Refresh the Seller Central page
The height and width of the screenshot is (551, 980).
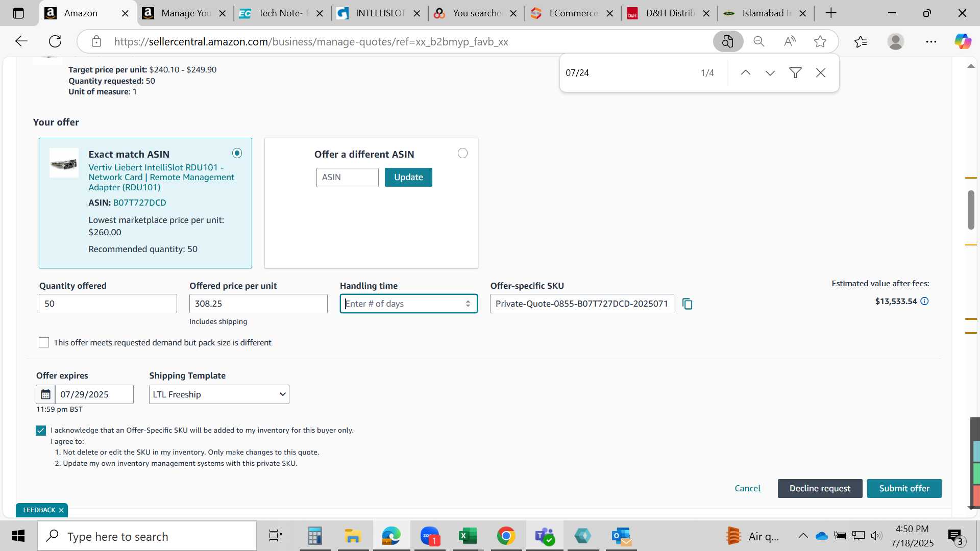pos(55,41)
